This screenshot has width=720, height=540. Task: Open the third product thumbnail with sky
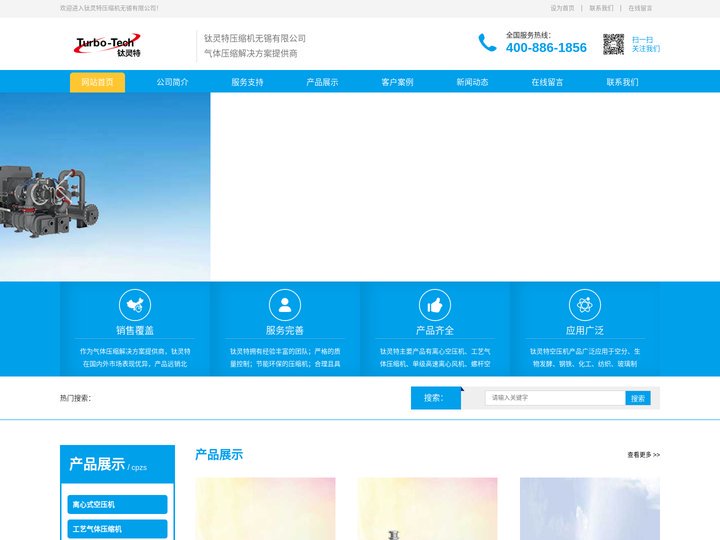click(x=590, y=509)
